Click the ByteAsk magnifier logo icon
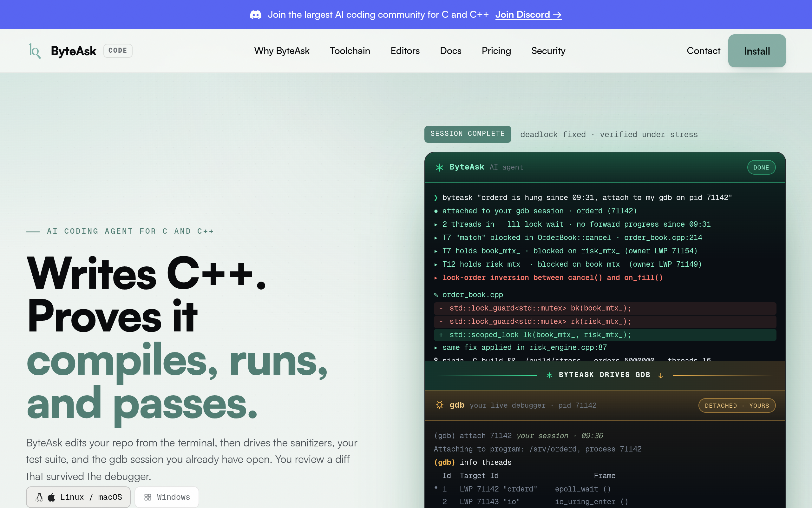This screenshot has width=812, height=508. pyautogui.click(x=35, y=51)
